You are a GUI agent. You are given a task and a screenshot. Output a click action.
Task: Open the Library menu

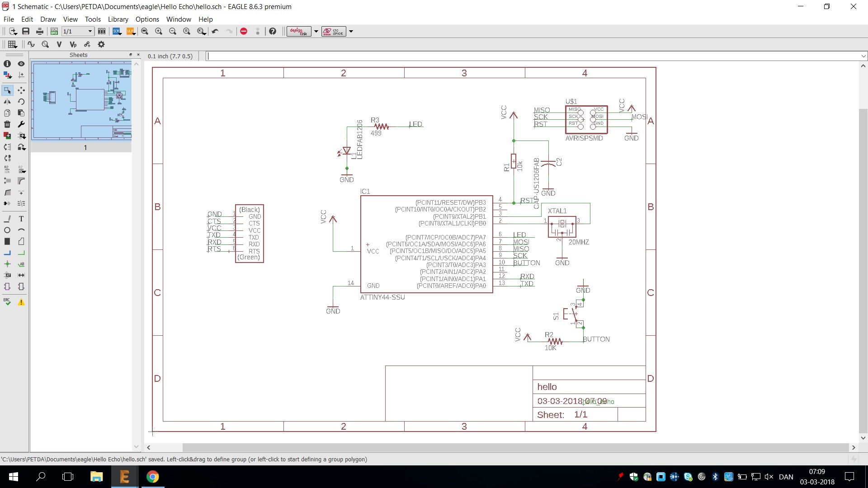pyautogui.click(x=118, y=19)
